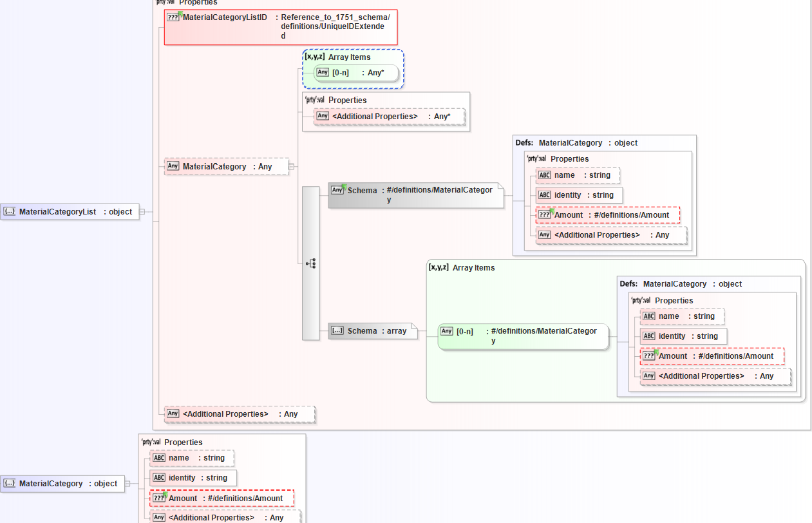812x523 pixels.
Task: Click the Any icon of the MaterialCategory : Any property
Action: point(173,166)
